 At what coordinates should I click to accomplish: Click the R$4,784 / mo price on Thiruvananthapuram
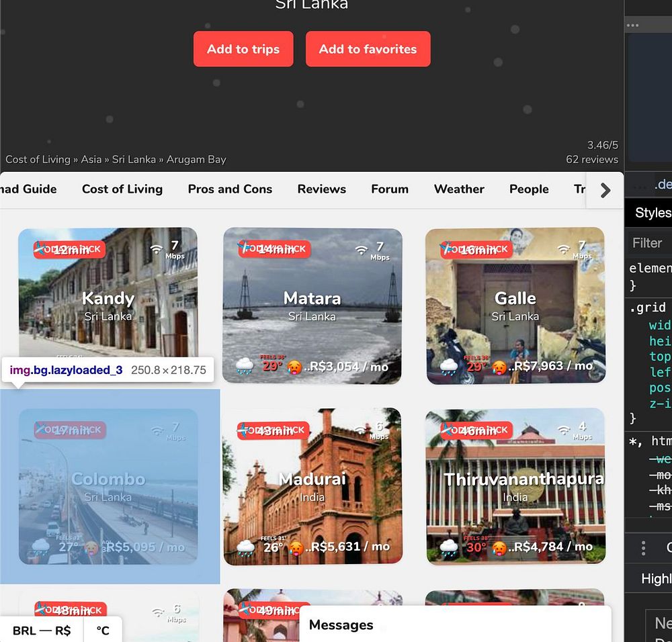[x=553, y=547]
